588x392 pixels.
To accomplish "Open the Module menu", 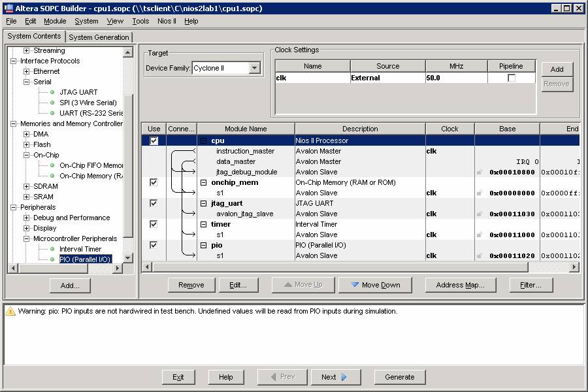I will point(55,21).
